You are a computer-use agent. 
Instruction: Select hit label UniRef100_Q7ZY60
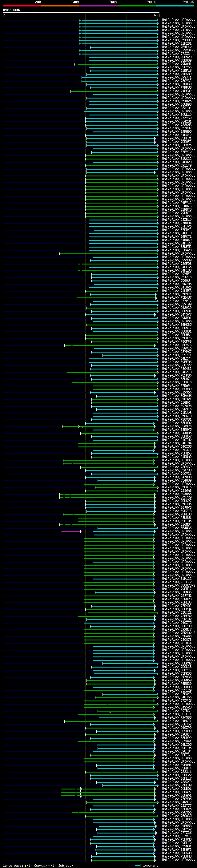177,118
